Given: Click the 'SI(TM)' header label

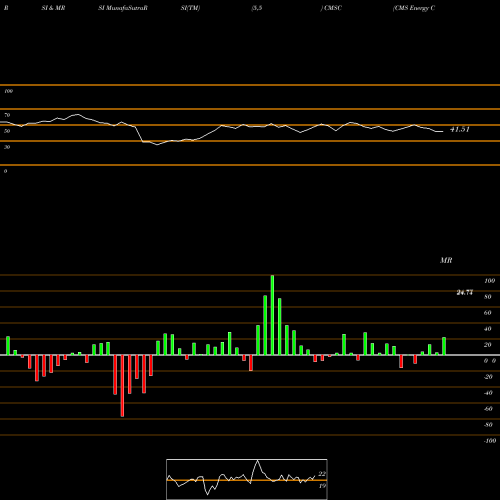Looking at the screenshot, I should pyautogui.click(x=190, y=8).
